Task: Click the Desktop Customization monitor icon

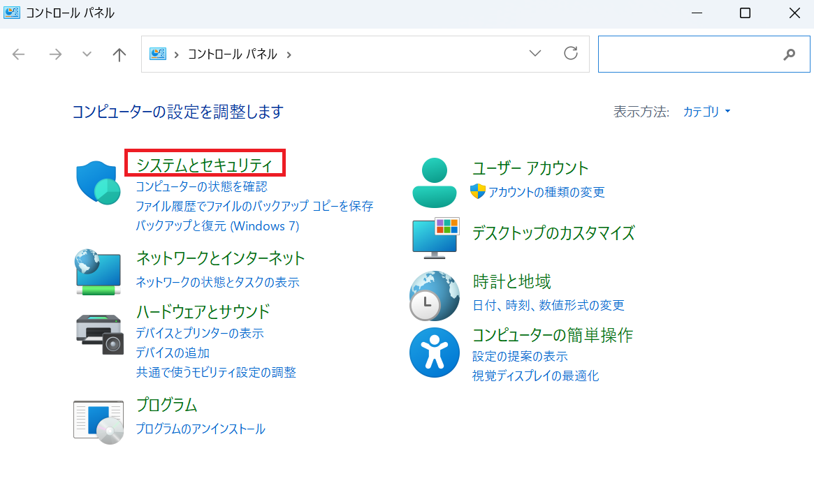Action: 435,237
